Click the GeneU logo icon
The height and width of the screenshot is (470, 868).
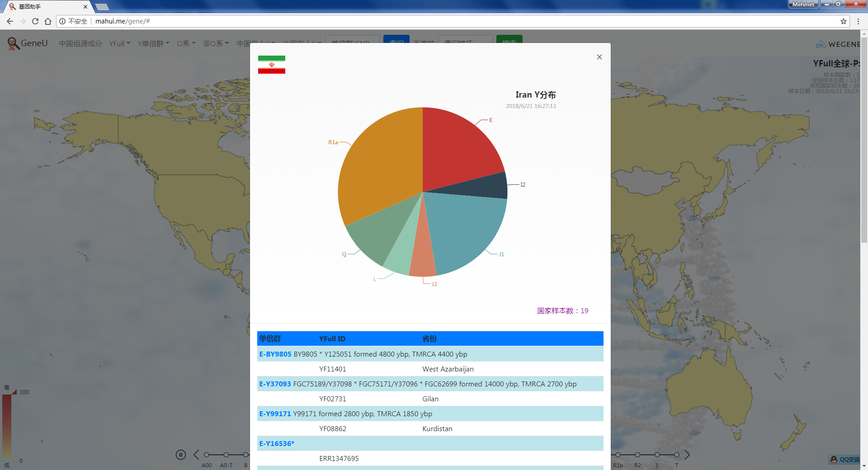(13, 43)
